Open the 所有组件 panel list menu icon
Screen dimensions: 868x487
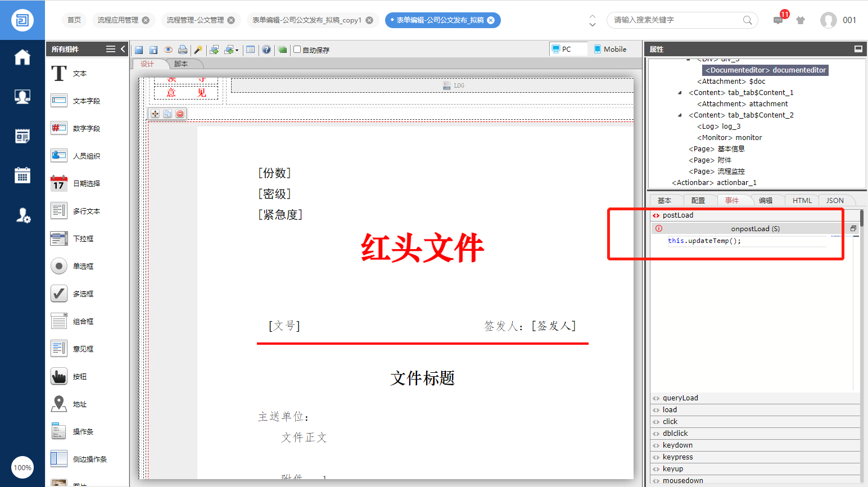point(111,49)
